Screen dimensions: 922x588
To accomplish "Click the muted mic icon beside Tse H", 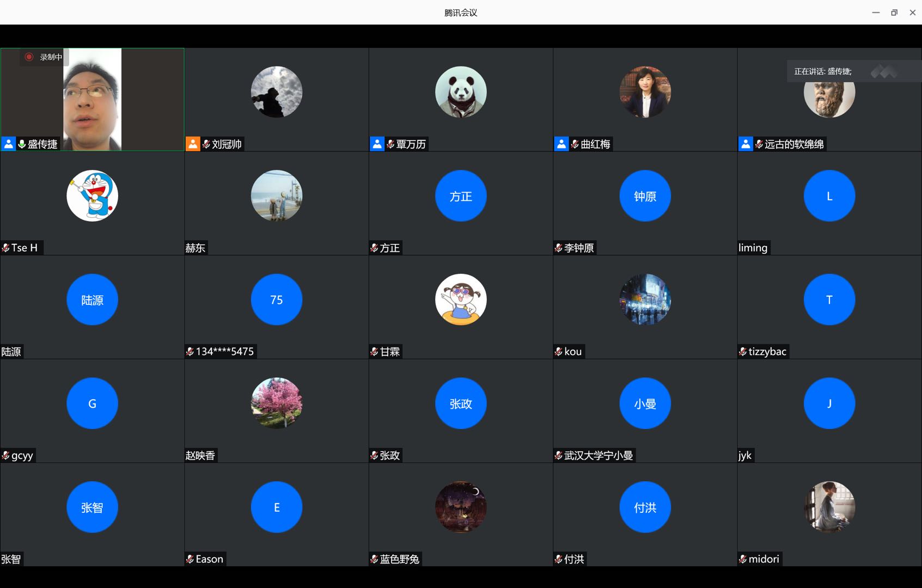I will [x=5, y=248].
